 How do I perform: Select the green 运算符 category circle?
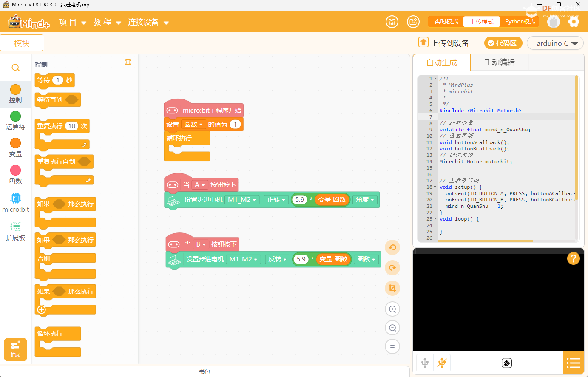[16, 116]
